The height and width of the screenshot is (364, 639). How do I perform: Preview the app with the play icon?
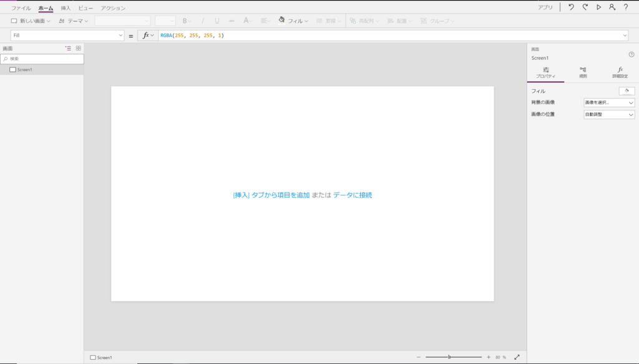coord(598,6)
